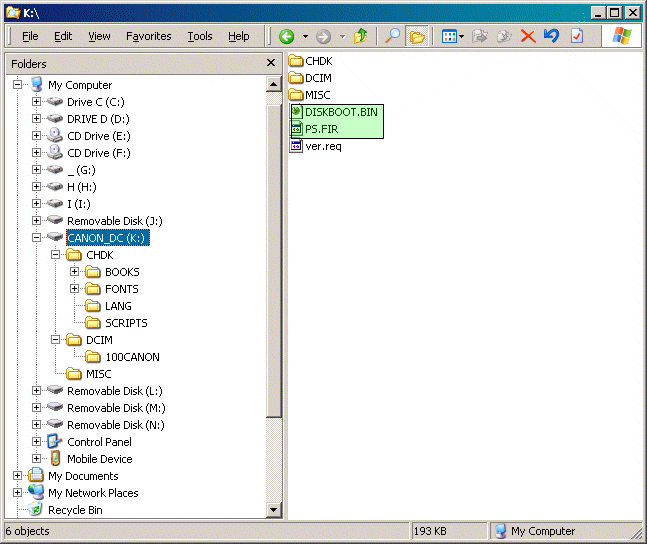Open the Edit menu

(x=63, y=36)
